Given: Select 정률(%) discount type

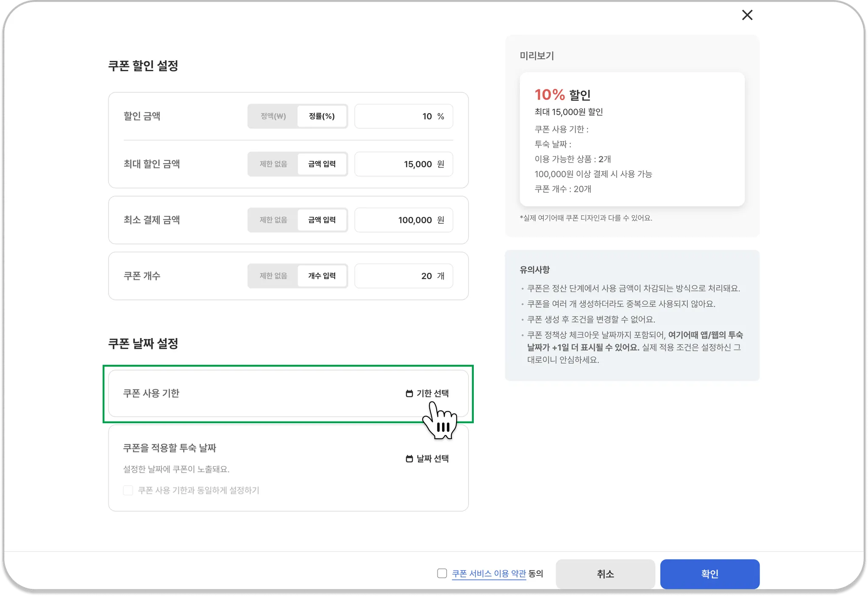Looking at the screenshot, I should tap(322, 116).
